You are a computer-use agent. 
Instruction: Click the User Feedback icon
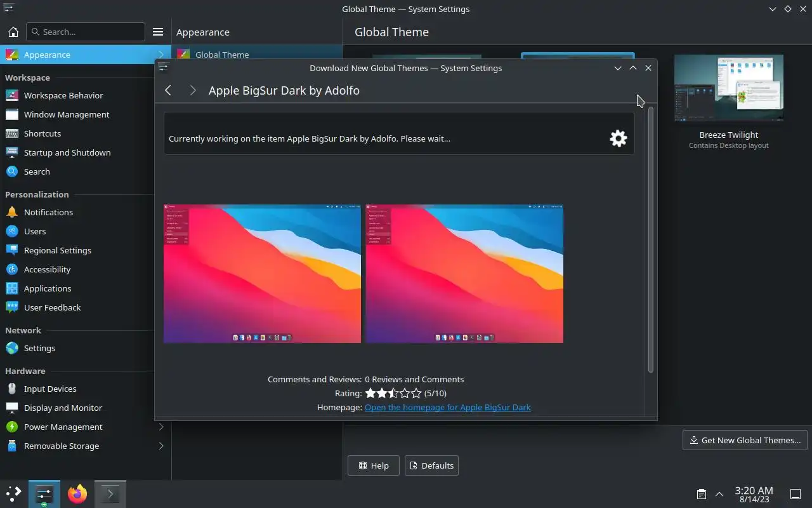(12, 307)
